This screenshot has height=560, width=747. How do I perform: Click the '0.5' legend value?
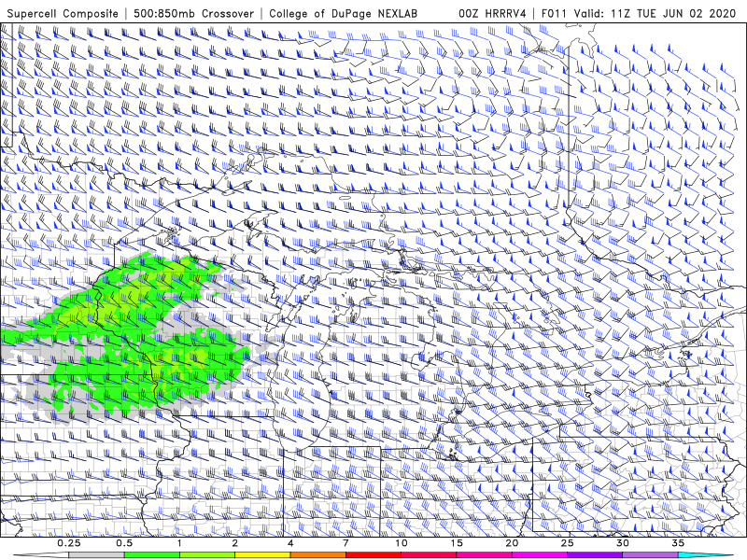click(x=124, y=543)
